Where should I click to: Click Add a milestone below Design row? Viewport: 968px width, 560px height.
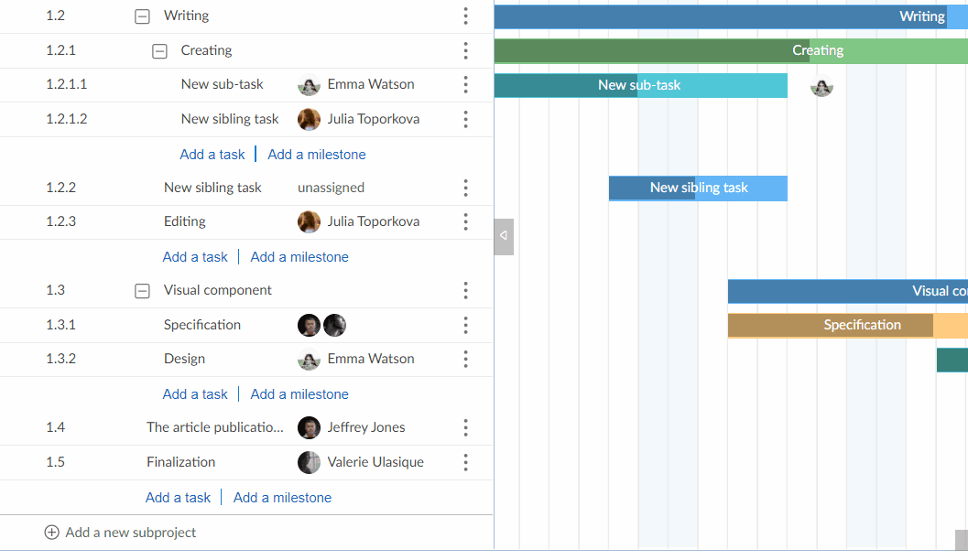point(299,394)
